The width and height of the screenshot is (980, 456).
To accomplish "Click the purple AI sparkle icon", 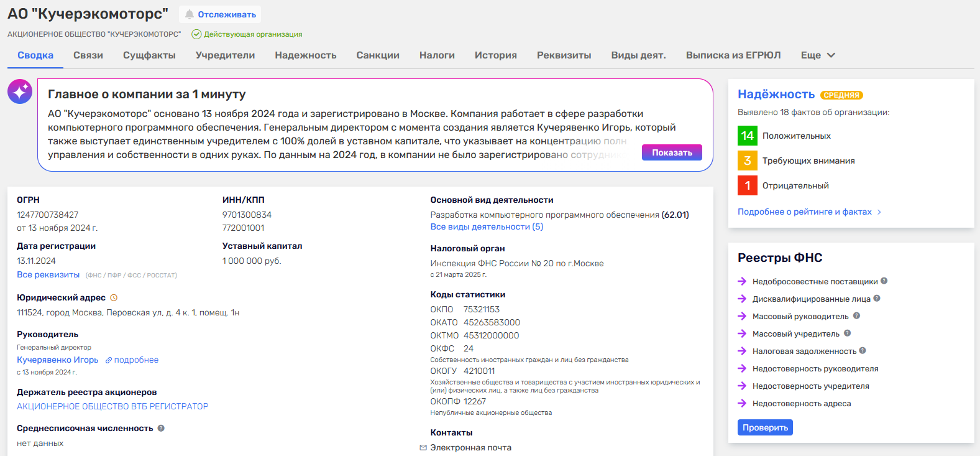I will 20,91.
